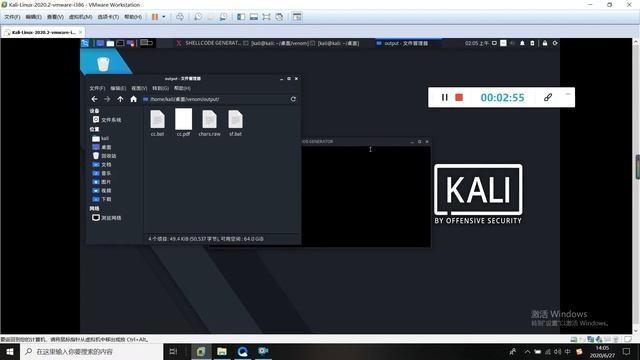The height and width of the screenshot is (360, 640).
Task: Open the kali home folder in sidebar
Action: [x=100, y=138]
